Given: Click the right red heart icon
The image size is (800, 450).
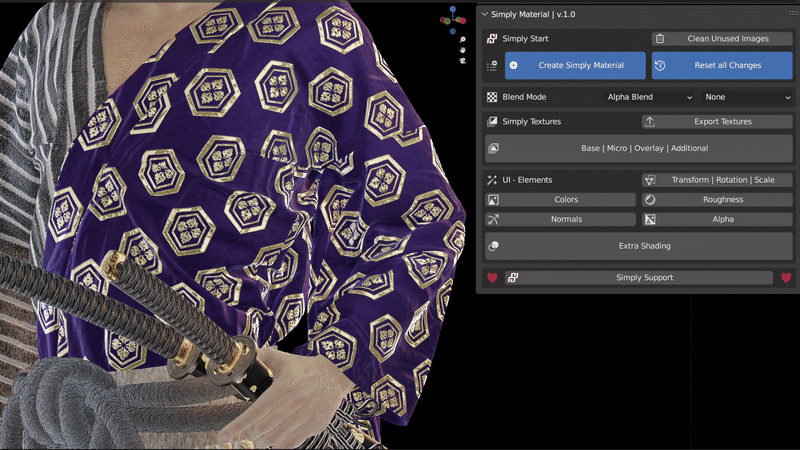Looking at the screenshot, I should pyautogui.click(x=786, y=278).
